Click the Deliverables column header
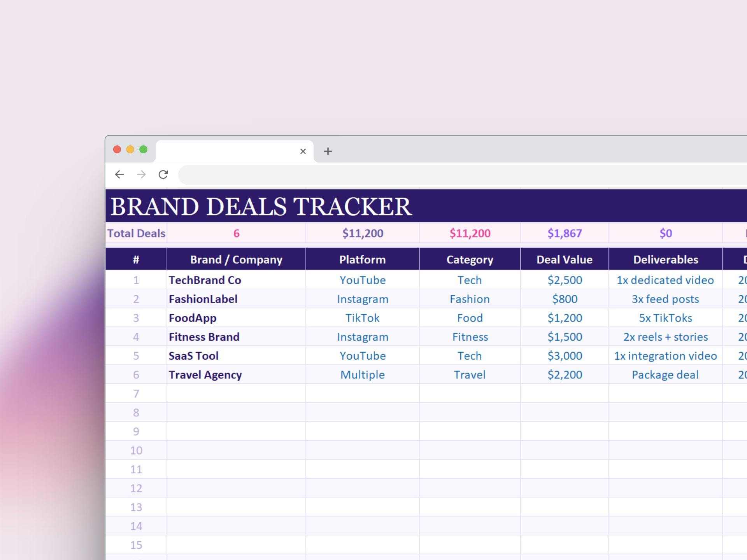The height and width of the screenshot is (560, 747). click(666, 259)
